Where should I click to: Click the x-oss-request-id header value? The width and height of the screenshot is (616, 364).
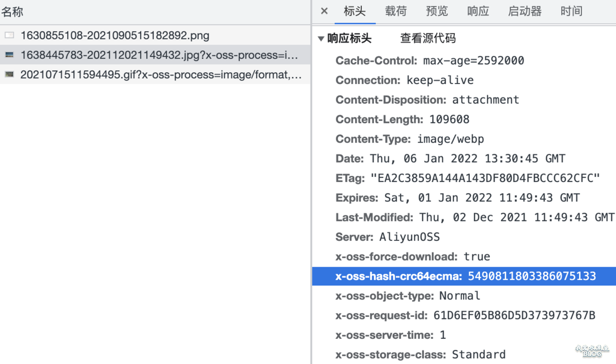pos(514,315)
